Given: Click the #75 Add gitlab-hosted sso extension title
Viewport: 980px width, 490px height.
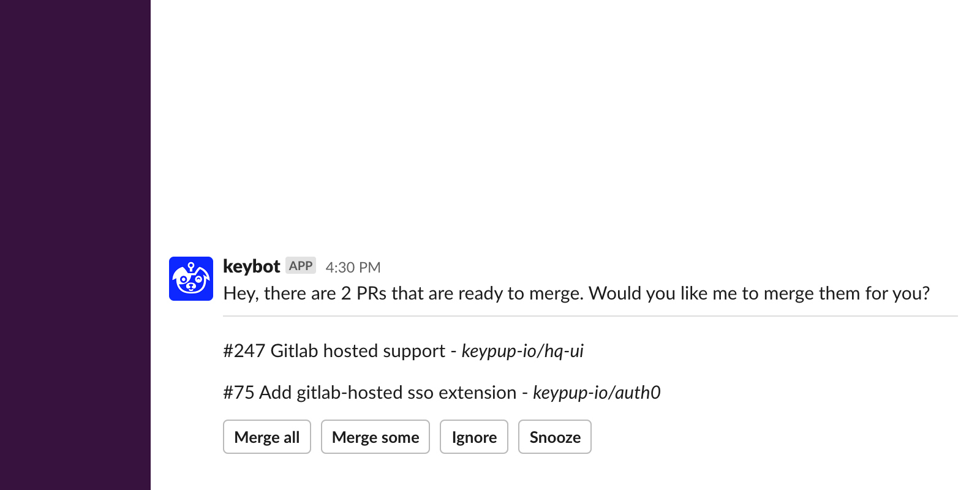Looking at the screenshot, I should tap(370, 393).
